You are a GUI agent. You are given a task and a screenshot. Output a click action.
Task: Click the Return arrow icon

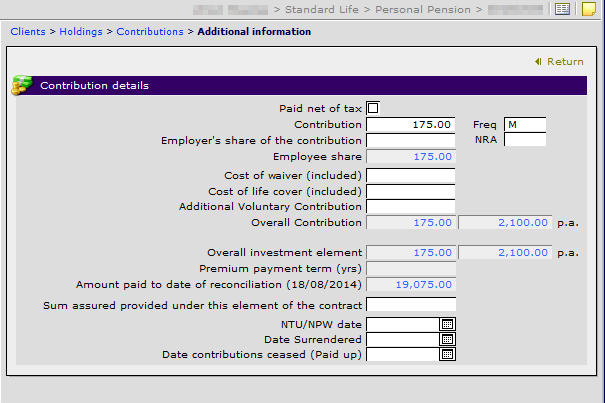[x=538, y=61]
